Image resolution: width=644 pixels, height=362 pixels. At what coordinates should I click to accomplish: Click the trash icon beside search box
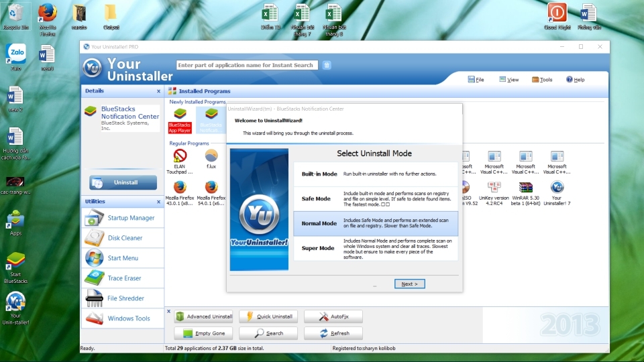(x=327, y=65)
